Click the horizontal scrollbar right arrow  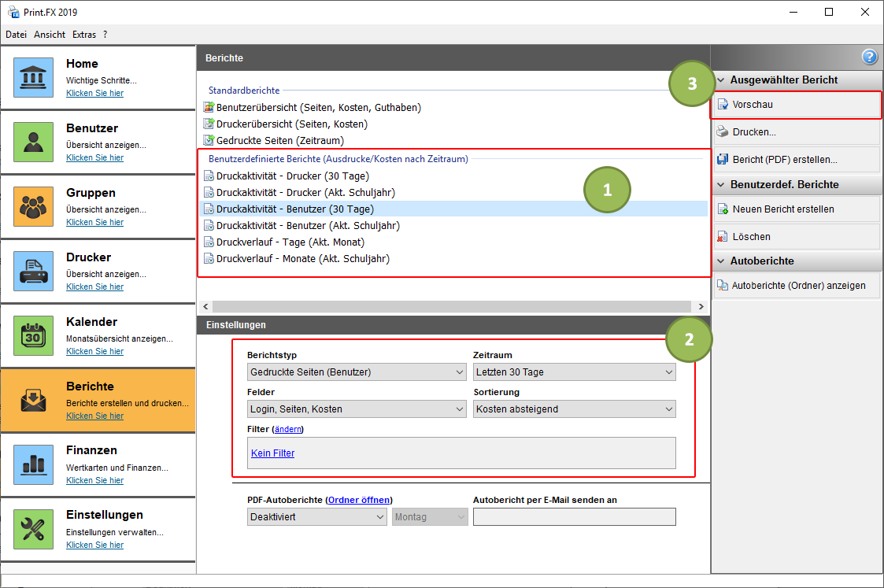click(701, 306)
